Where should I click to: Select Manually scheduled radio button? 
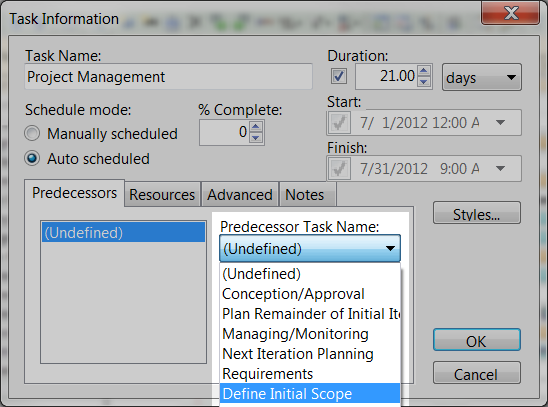pos(32,133)
